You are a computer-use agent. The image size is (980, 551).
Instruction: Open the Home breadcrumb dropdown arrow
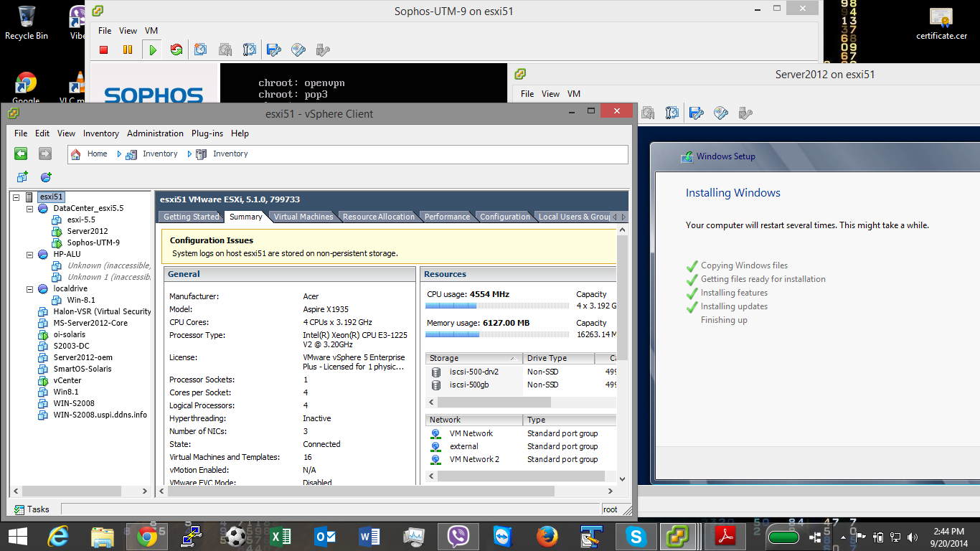coord(119,154)
